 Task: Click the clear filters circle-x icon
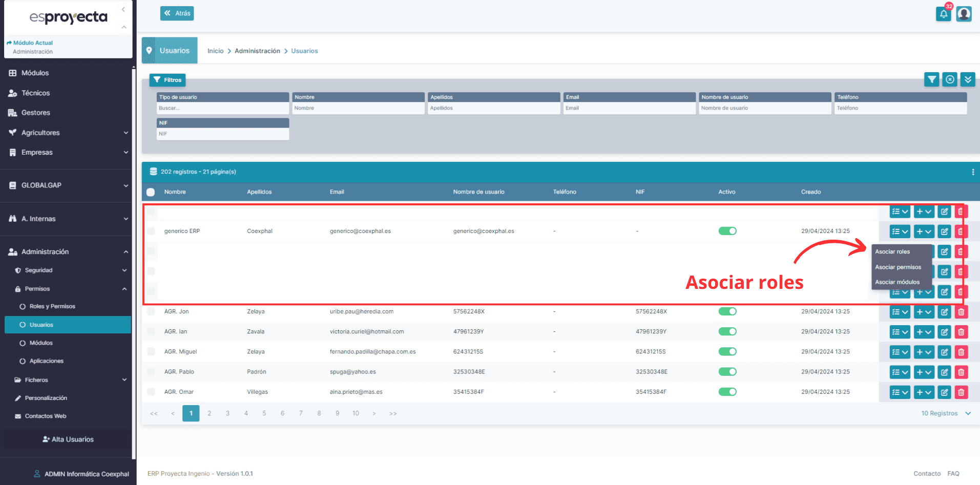tap(950, 79)
